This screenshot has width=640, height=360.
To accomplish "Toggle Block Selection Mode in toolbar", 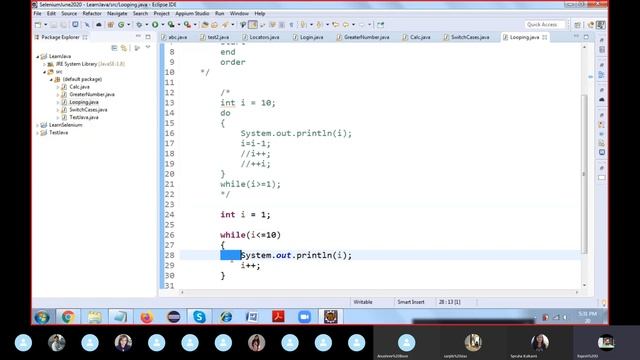I will click(x=282, y=25).
